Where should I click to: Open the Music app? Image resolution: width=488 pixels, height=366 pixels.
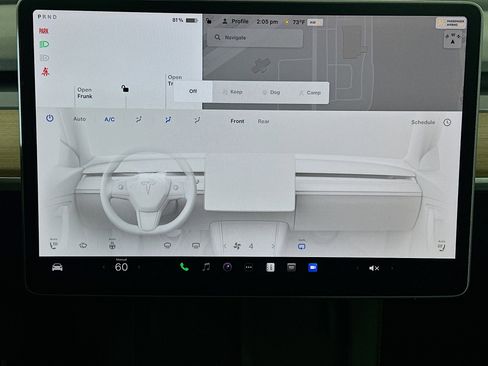click(x=206, y=267)
